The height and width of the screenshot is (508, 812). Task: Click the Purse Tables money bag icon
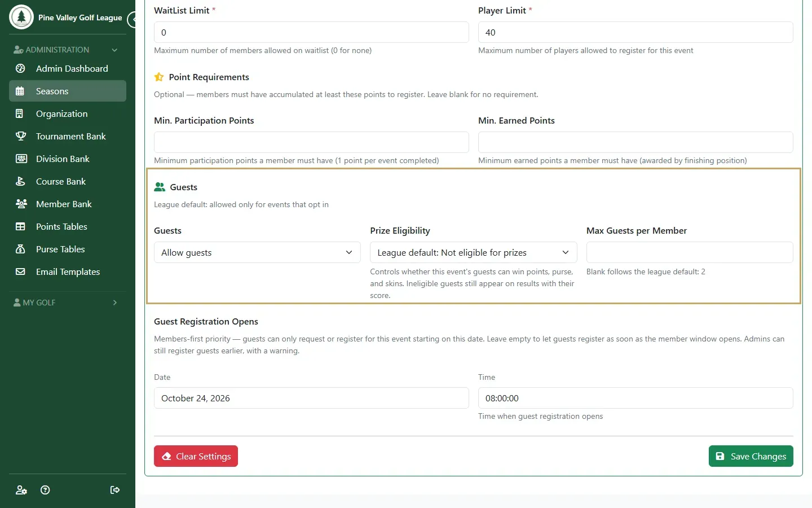pos(20,249)
